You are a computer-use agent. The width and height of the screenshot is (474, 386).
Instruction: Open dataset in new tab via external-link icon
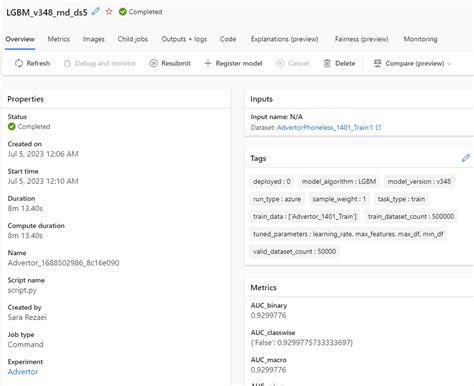click(378, 127)
